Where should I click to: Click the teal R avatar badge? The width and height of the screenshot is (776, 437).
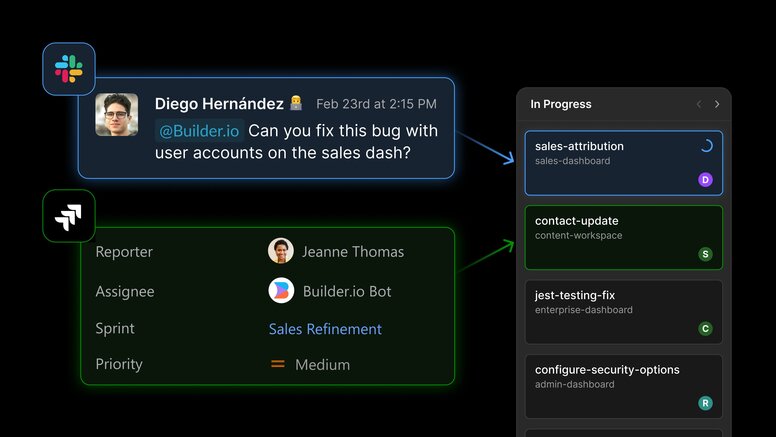tap(705, 403)
